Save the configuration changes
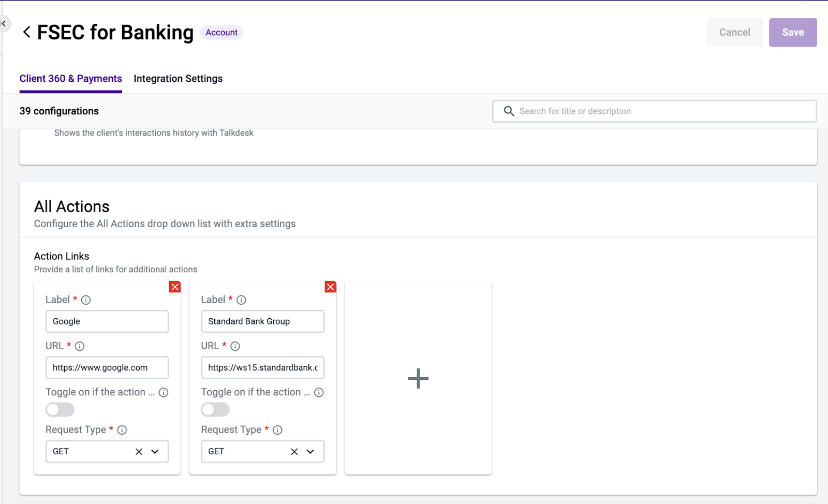 point(793,32)
